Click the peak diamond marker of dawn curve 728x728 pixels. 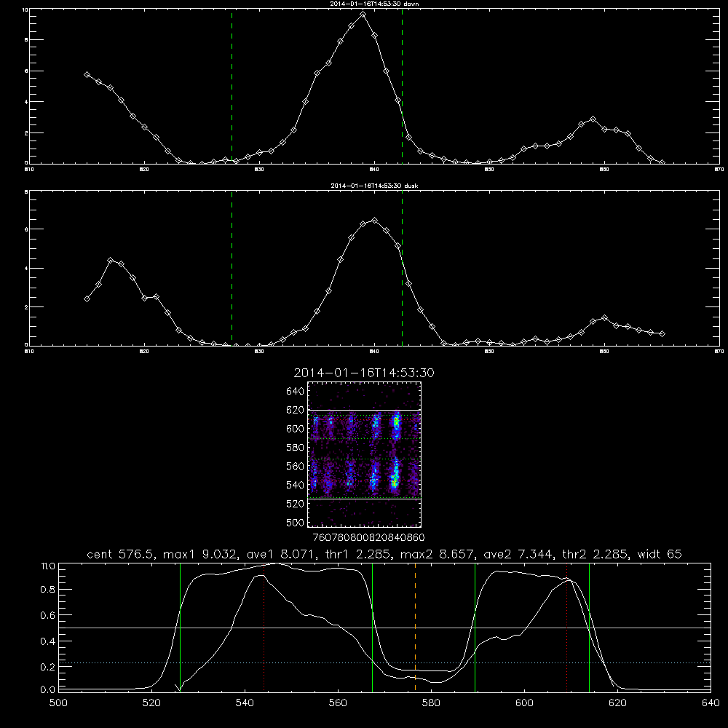[x=363, y=15]
